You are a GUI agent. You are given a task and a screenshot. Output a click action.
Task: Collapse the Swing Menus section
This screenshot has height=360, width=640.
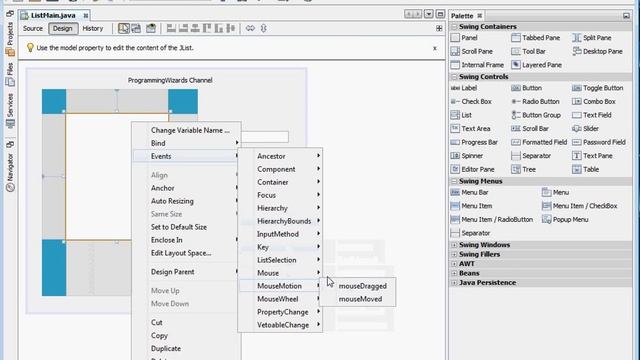[x=454, y=181]
